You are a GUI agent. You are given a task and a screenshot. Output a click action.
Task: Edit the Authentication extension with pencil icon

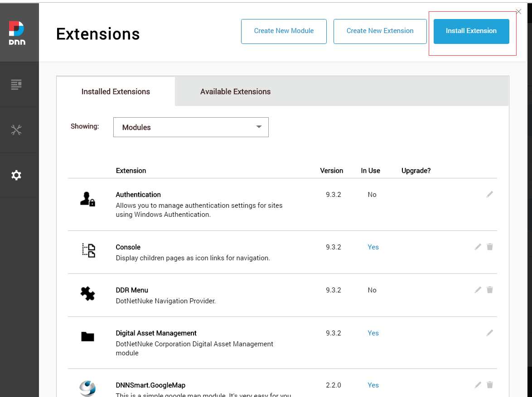point(489,194)
